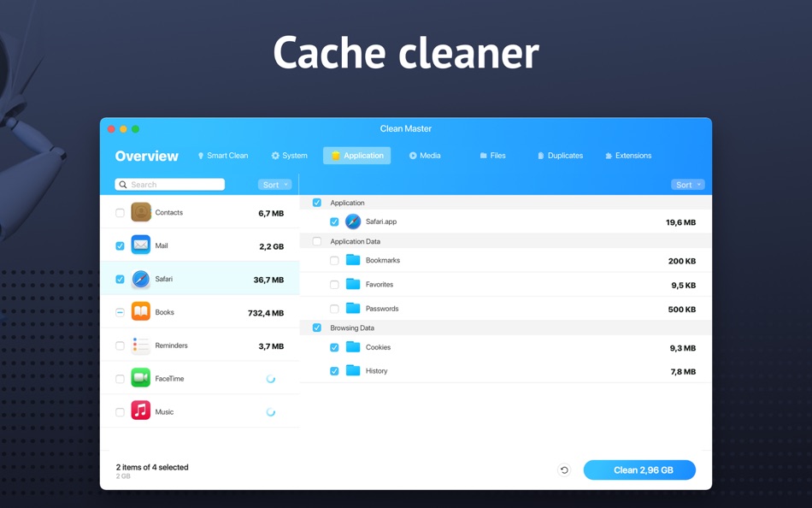Screen dimensions: 812x508
Task: Select the Music checkbox
Action: click(x=120, y=412)
